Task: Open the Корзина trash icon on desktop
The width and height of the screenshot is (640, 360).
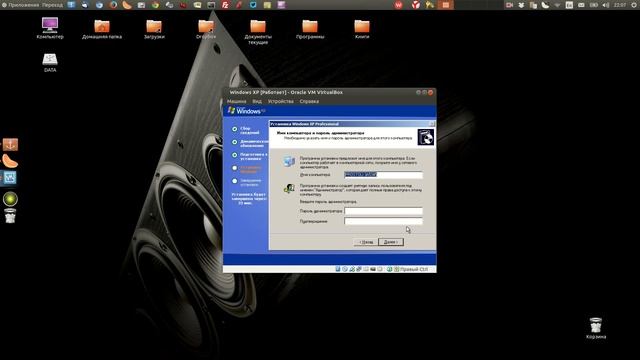Action: click(x=596, y=328)
